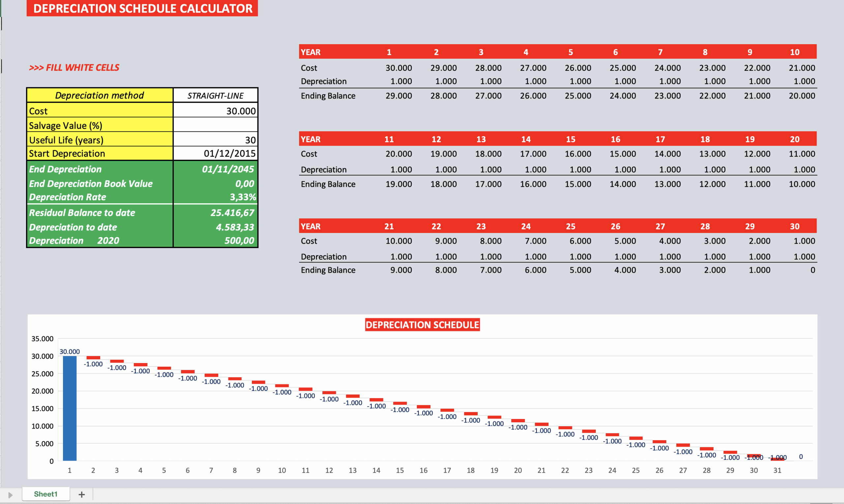Add a new sheet with plus icon

click(x=81, y=494)
